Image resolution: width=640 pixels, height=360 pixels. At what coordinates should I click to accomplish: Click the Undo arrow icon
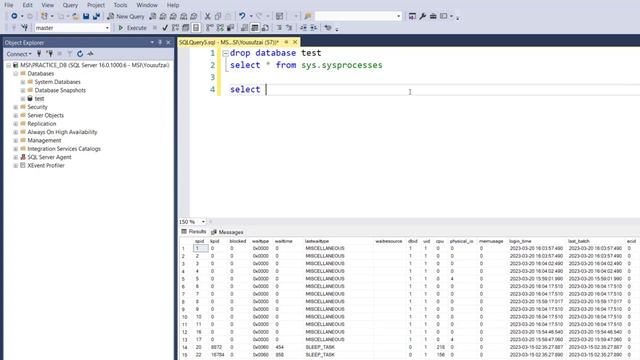click(x=242, y=16)
